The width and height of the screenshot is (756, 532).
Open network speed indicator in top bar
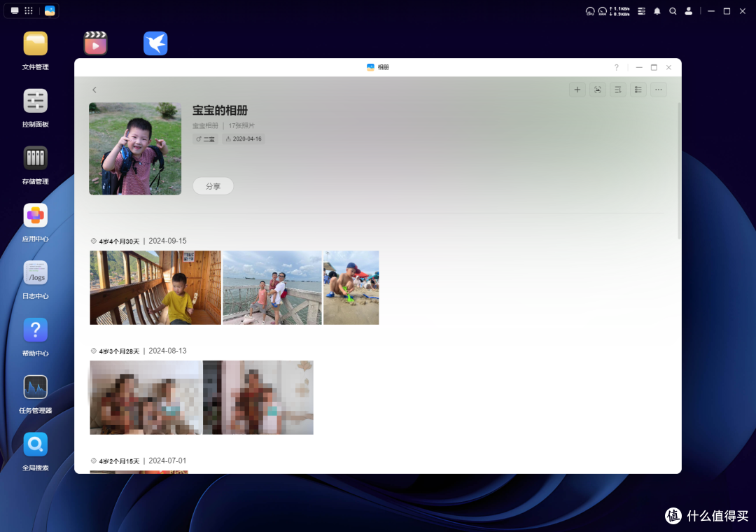point(619,11)
